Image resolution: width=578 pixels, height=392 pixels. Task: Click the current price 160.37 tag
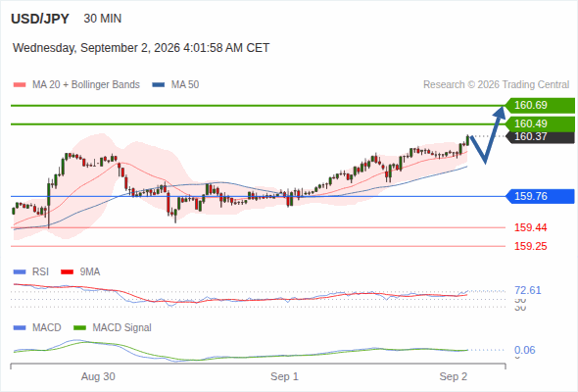click(x=540, y=137)
